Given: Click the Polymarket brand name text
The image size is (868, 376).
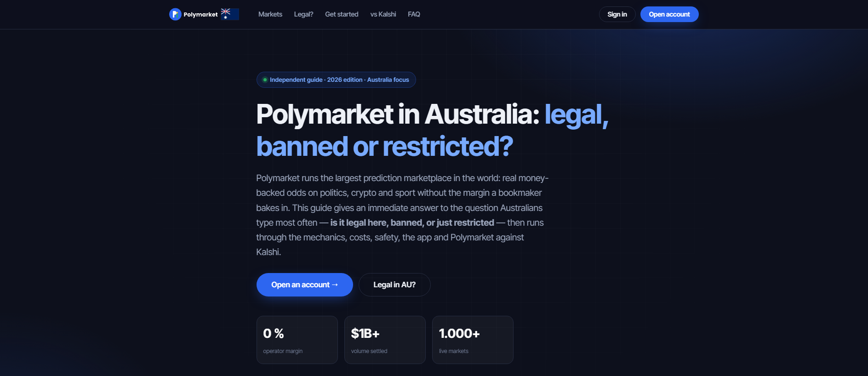Looking at the screenshot, I should tap(200, 14).
